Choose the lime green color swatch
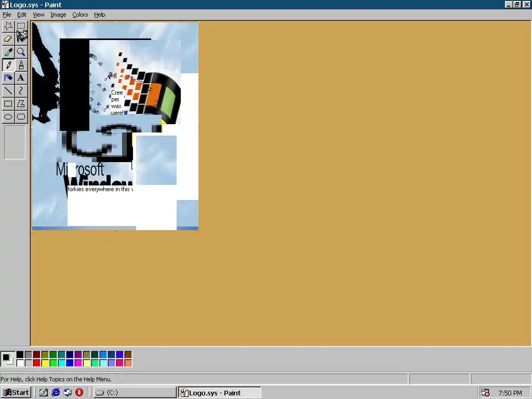The image size is (532, 399). point(54,363)
